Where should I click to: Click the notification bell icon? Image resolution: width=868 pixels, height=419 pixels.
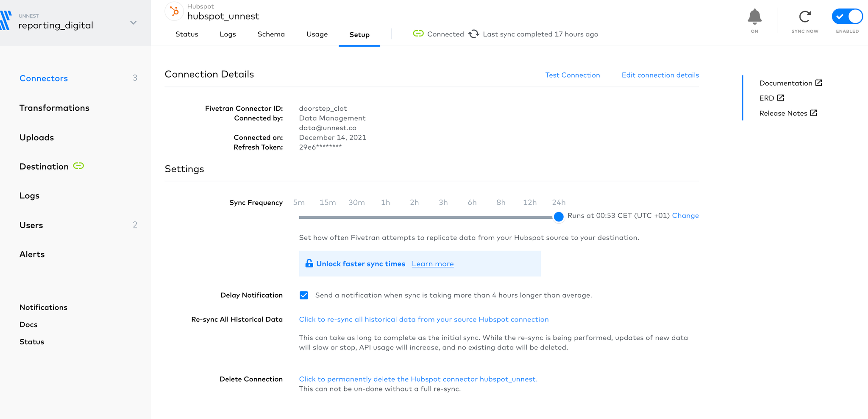(x=754, y=17)
